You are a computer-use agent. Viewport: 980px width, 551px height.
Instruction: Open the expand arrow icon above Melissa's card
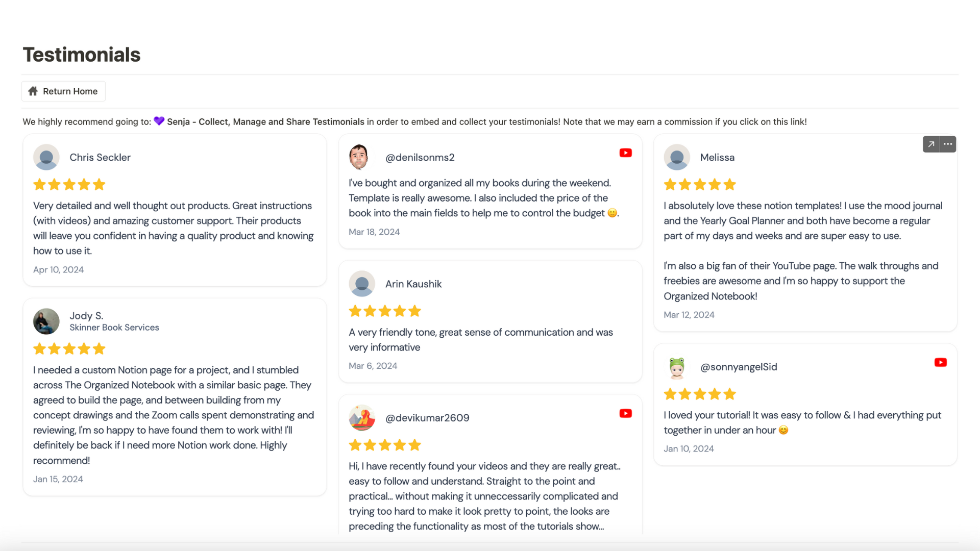point(931,144)
